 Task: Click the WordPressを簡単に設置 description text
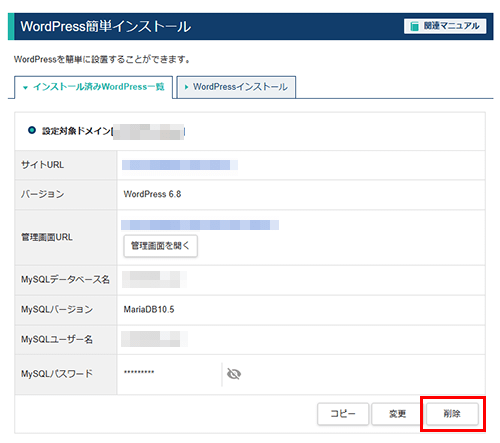coord(102,60)
